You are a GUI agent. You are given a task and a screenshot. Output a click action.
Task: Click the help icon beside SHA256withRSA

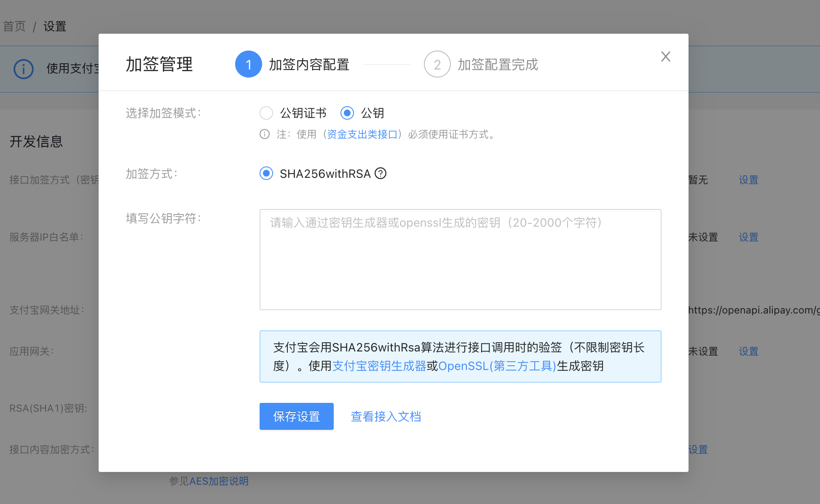pos(381,174)
